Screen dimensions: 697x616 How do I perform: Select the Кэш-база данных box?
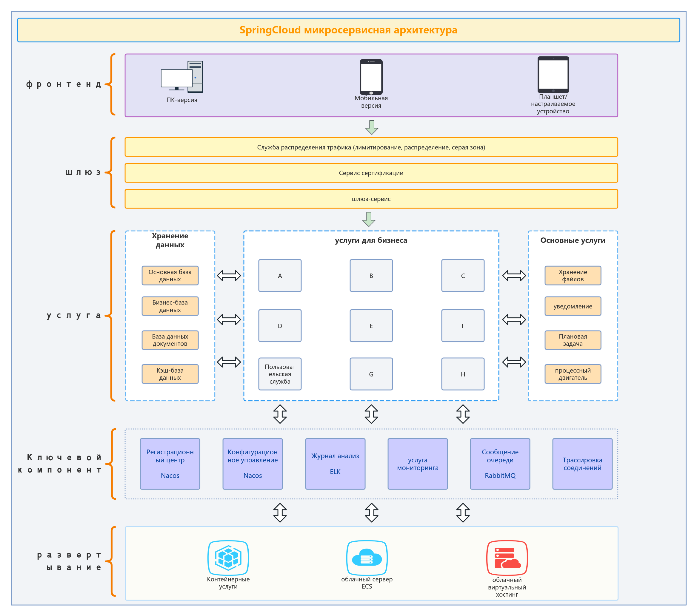coord(170,374)
